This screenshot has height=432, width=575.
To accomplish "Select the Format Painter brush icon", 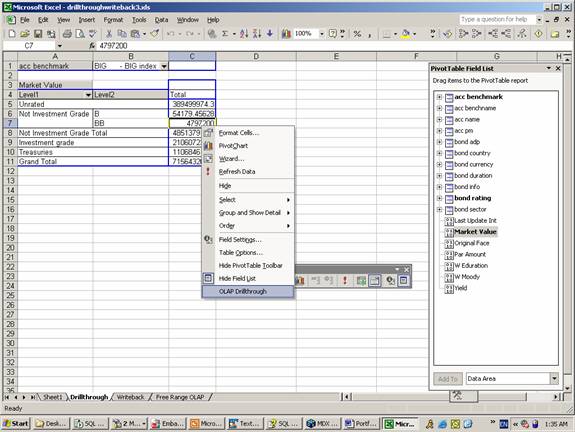I will pyautogui.click(x=154, y=34).
